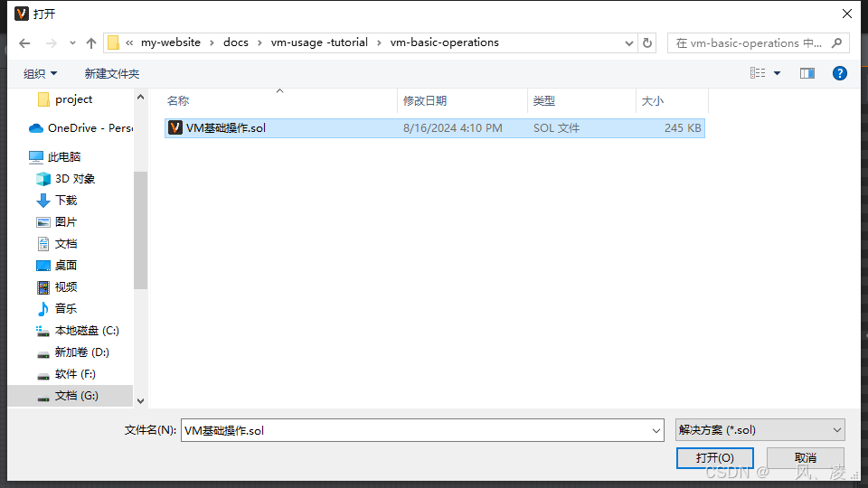Open file type filter 解决方案 (*.sol)

[x=760, y=430]
